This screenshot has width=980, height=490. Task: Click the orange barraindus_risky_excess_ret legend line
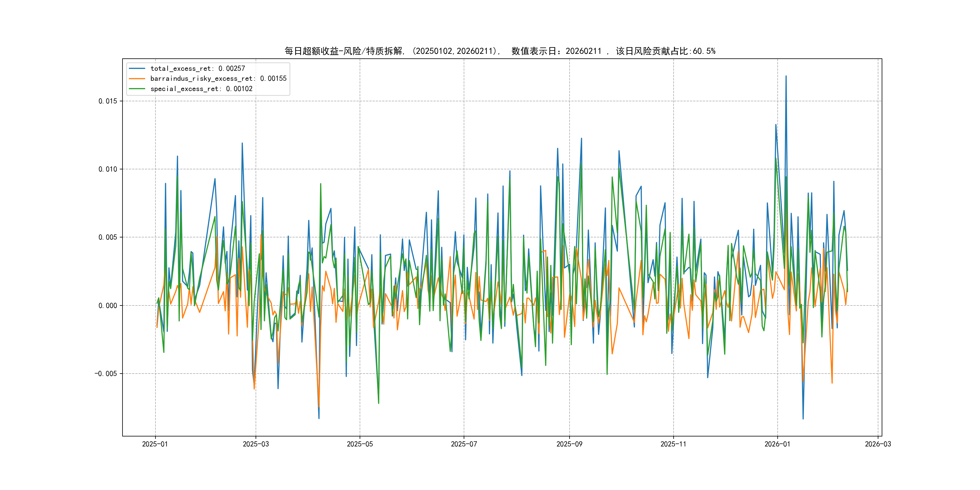137,79
